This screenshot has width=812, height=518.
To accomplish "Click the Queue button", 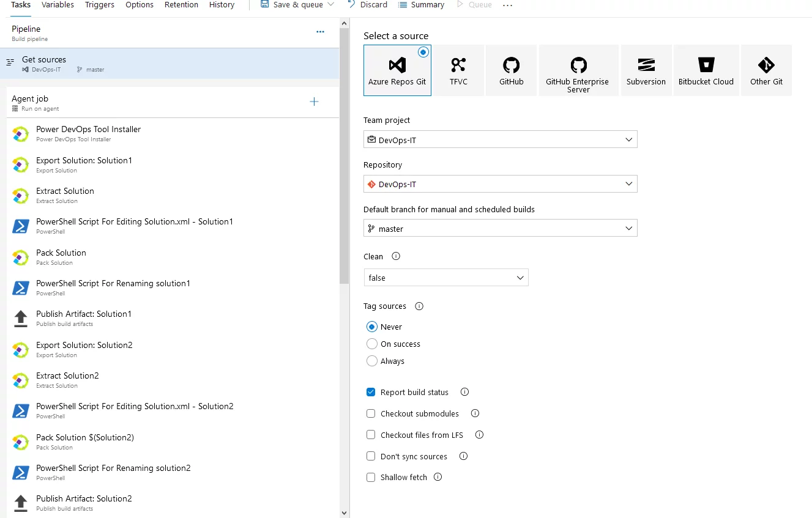I will pos(474,4).
